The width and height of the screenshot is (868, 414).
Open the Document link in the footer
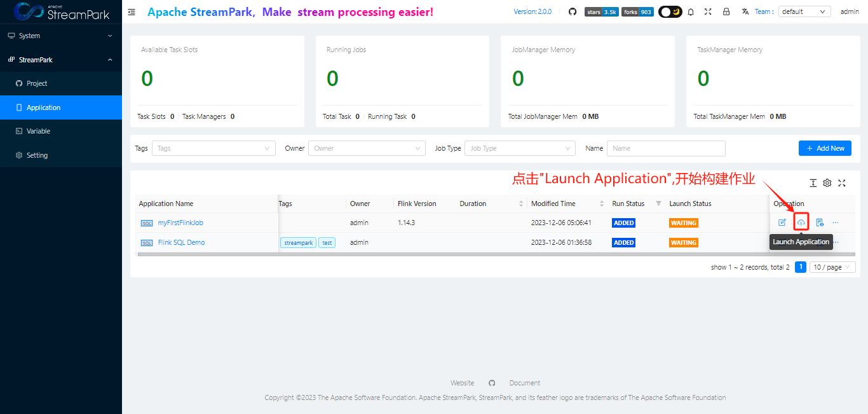[x=524, y=382]
